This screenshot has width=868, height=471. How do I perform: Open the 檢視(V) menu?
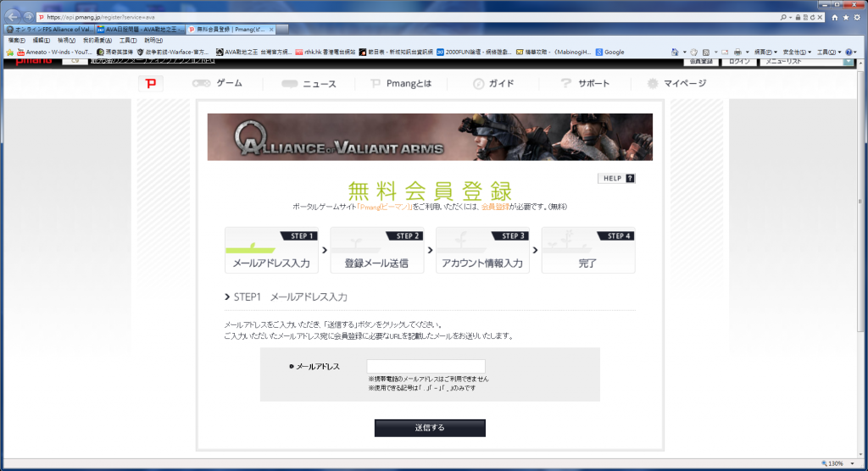[66, 41]
